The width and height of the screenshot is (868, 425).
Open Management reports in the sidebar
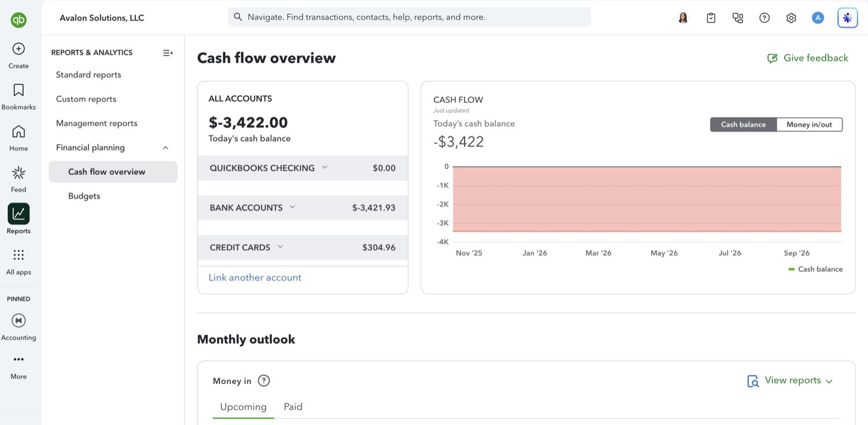tap(97, 123)
